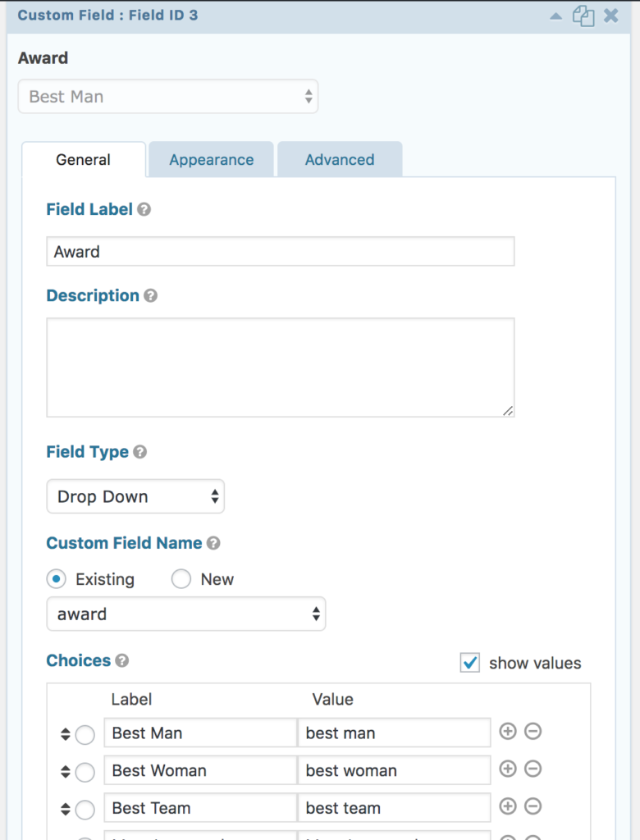Click the Label column header in Choices
This screenshot has width=640, height=840.
click(x=131, y=699)
